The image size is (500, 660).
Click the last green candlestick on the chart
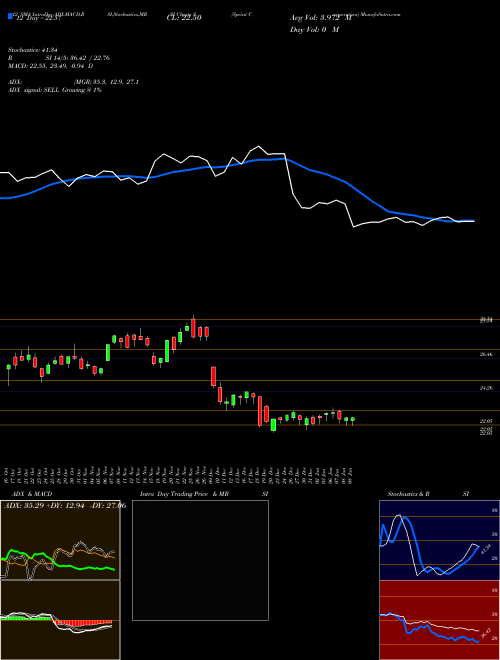[x=353, y=419]
